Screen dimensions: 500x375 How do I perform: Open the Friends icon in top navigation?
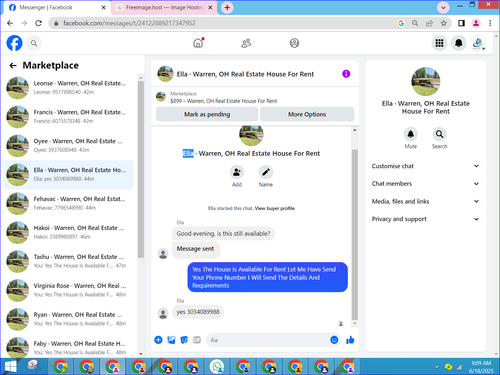[x=246, y=43]
